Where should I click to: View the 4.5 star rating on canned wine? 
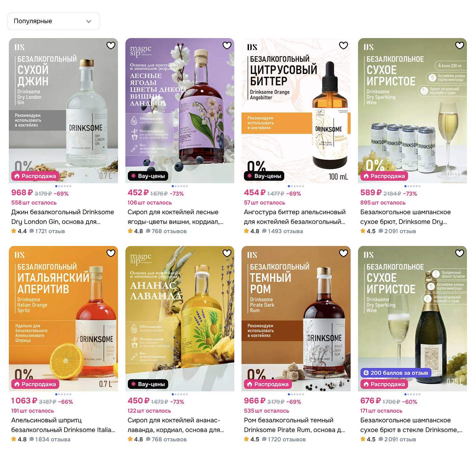pos(368,231)
